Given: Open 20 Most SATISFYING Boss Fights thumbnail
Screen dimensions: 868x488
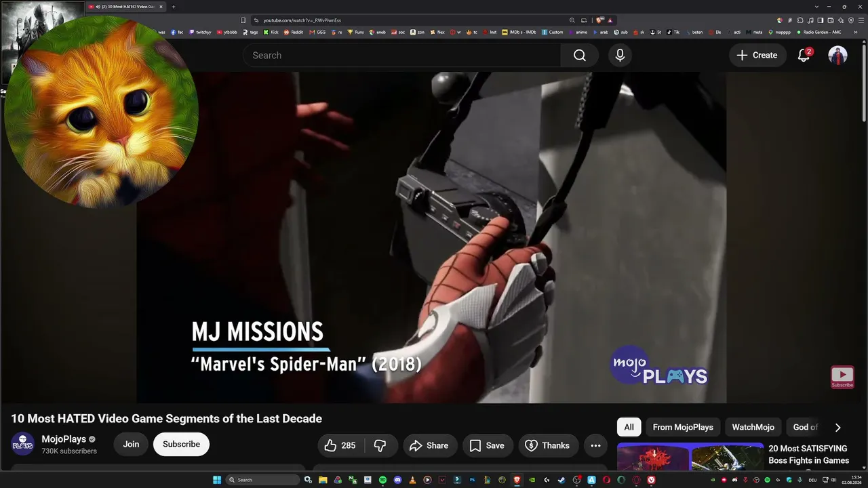Looking at the screenshot, I should 690,457.
